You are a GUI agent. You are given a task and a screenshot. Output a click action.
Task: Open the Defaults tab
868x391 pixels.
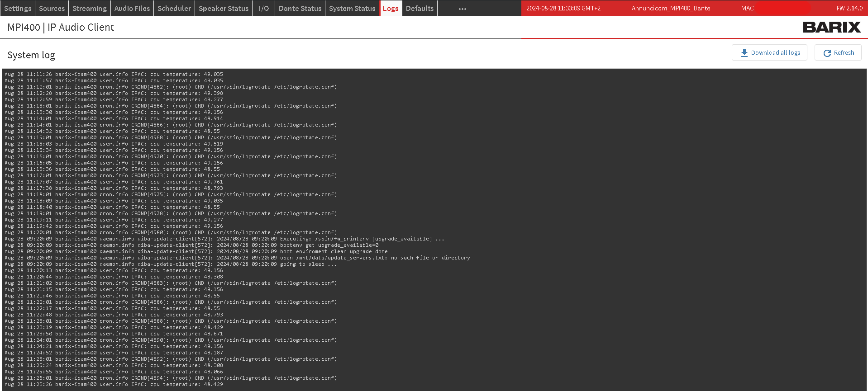[419, 8]
